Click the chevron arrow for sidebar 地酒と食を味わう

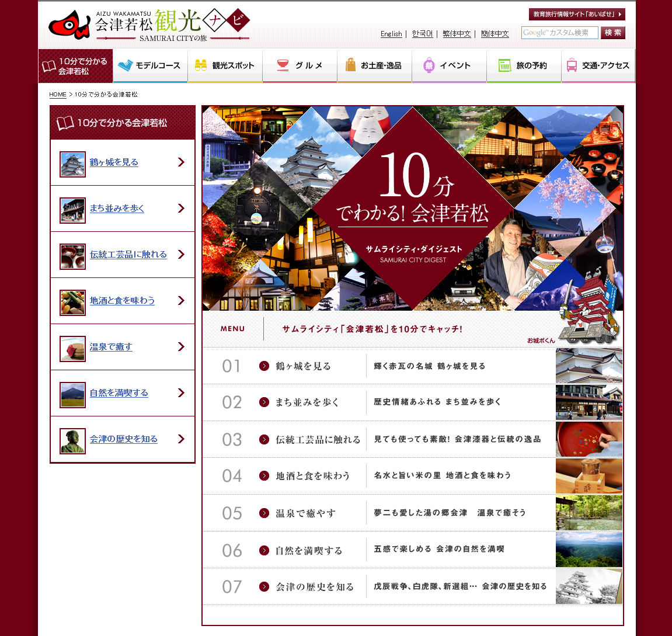point(182,300)
